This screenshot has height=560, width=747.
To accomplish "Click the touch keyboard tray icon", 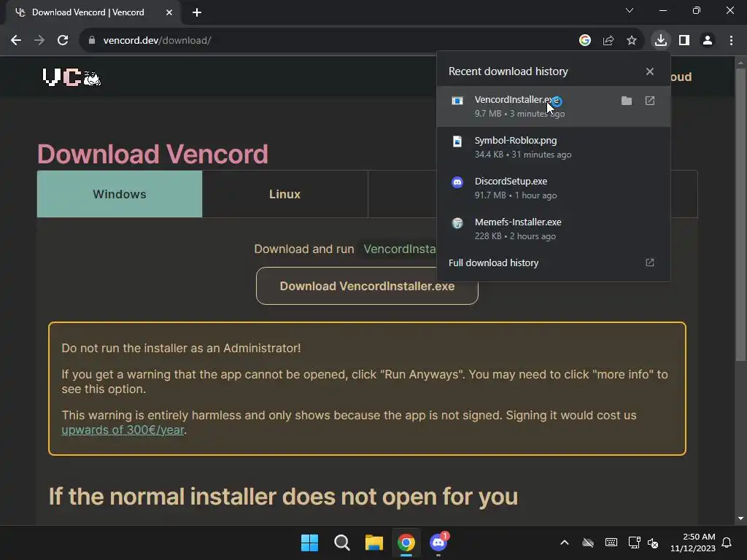I will point(611,542).
